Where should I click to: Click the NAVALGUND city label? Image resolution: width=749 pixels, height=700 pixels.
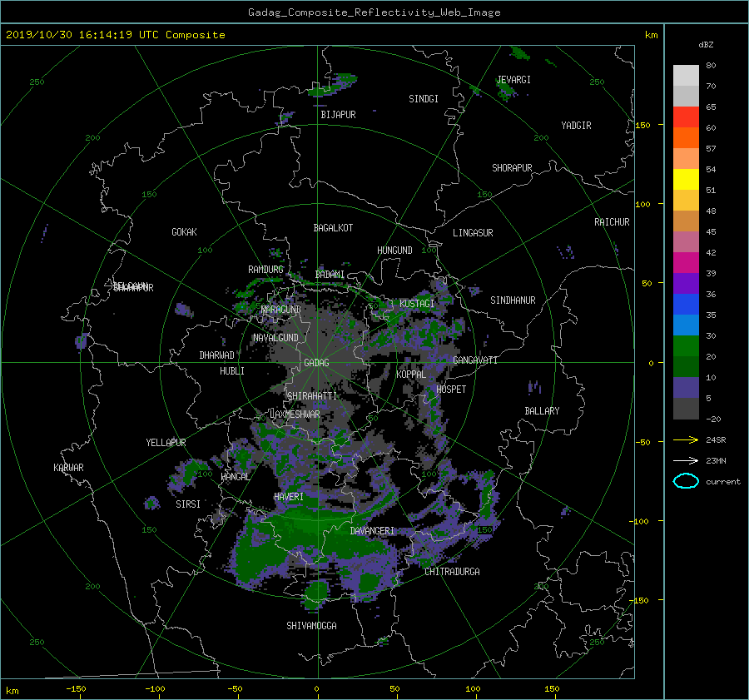275,338
